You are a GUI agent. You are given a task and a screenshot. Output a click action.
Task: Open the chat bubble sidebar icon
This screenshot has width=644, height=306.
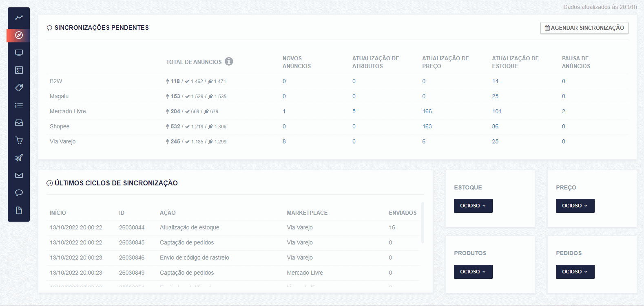coord(19,193)
